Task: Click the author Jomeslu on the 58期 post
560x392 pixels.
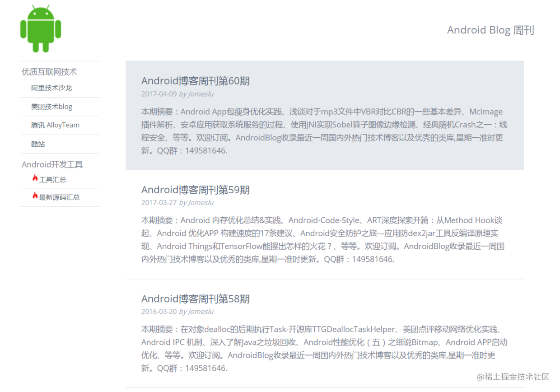Action: pyautogui.click(x=201, y=311)
